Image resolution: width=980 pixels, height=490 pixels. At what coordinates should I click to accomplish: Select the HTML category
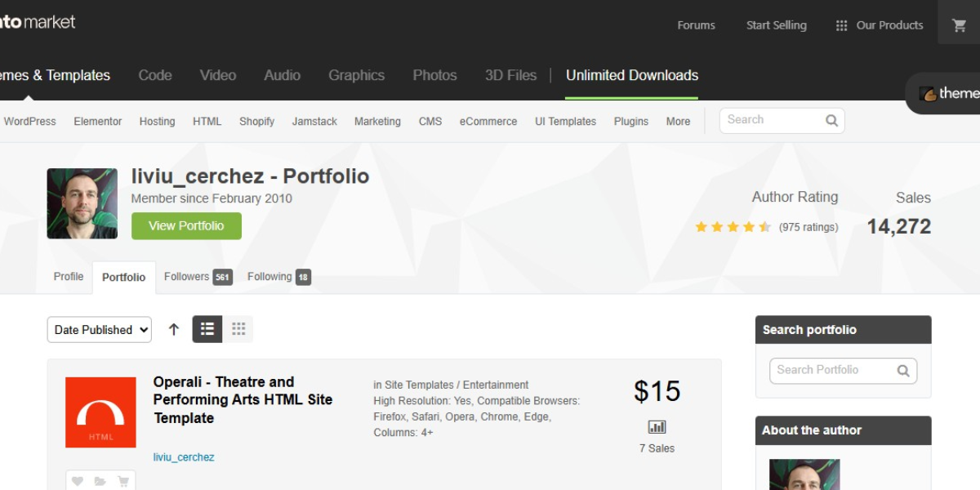207,121
